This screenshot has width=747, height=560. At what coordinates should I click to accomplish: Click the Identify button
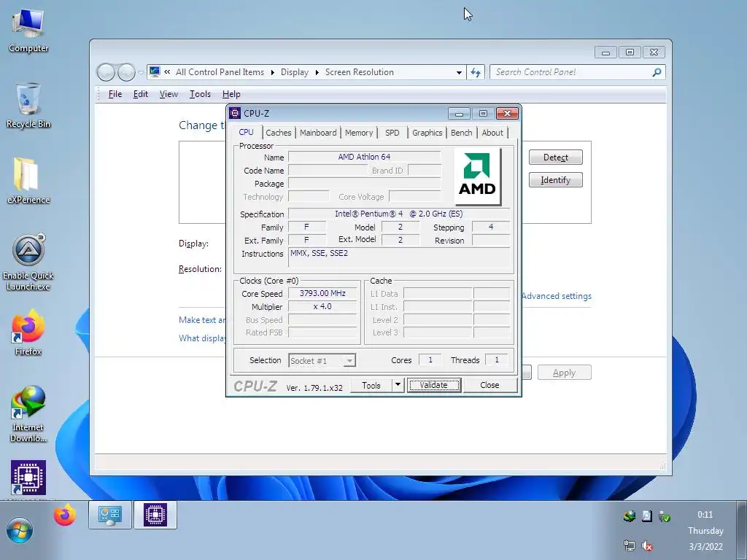(555, 180)
